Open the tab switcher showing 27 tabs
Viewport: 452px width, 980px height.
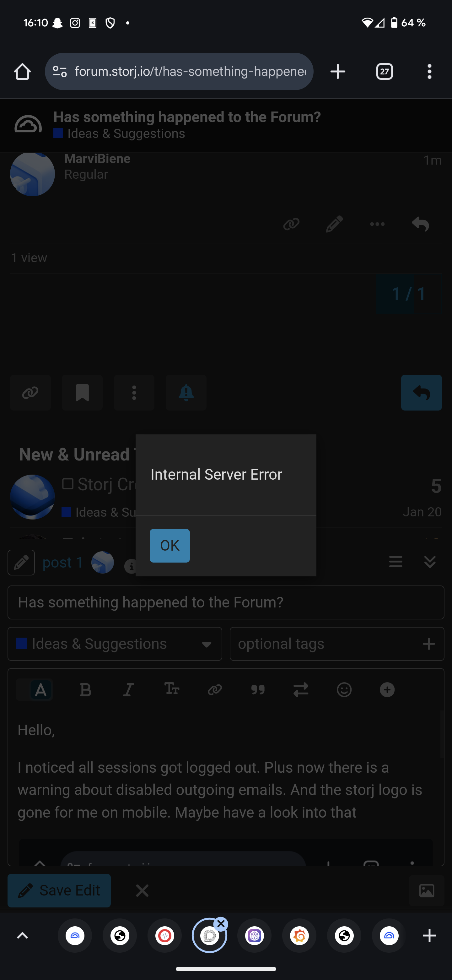[384, 72]
